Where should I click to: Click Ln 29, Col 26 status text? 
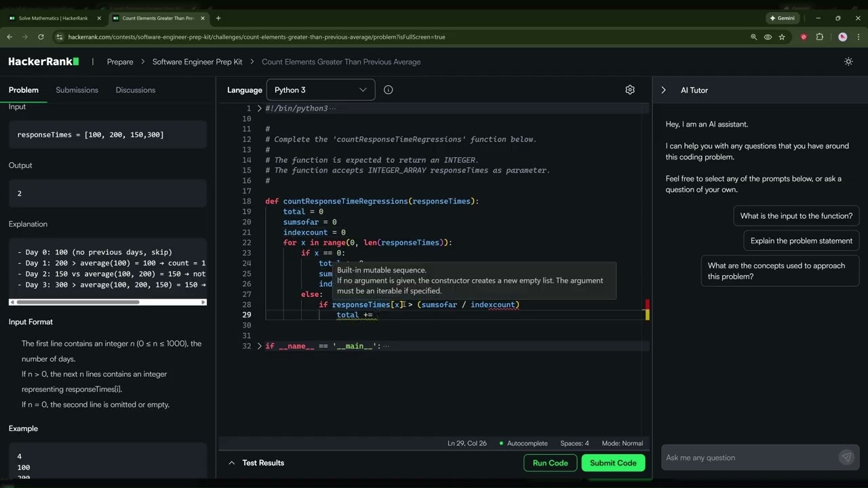(x=467, y=443)
